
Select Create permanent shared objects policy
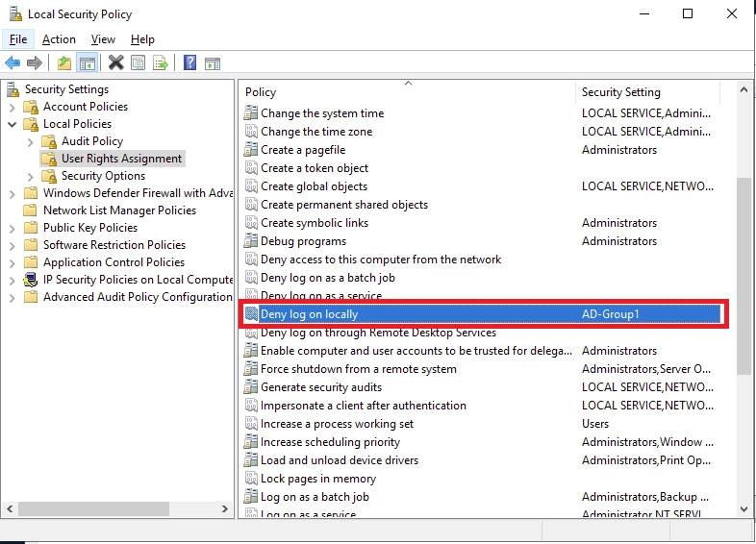tap(344, 205)
